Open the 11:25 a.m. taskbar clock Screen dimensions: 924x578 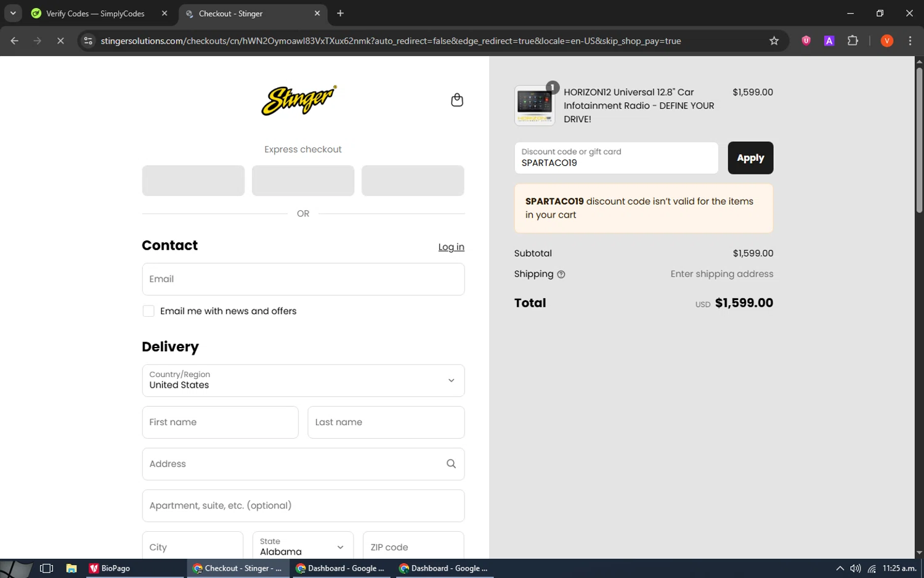[x=899, y=568]
